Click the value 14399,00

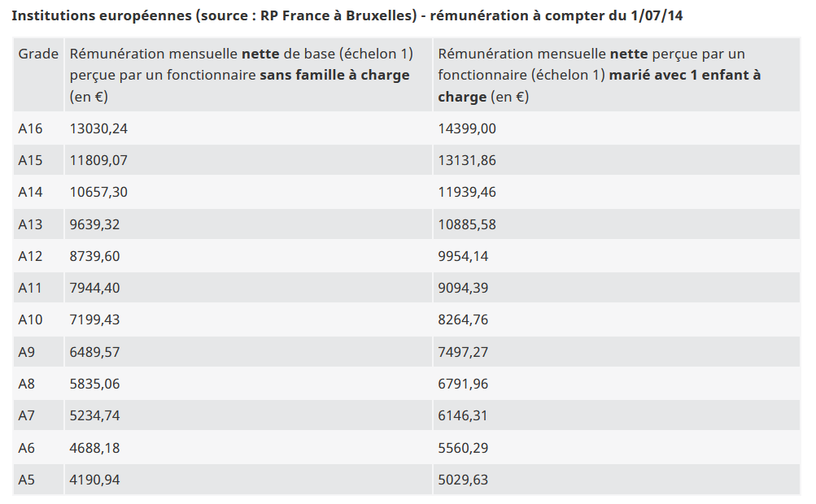(467, 128)
